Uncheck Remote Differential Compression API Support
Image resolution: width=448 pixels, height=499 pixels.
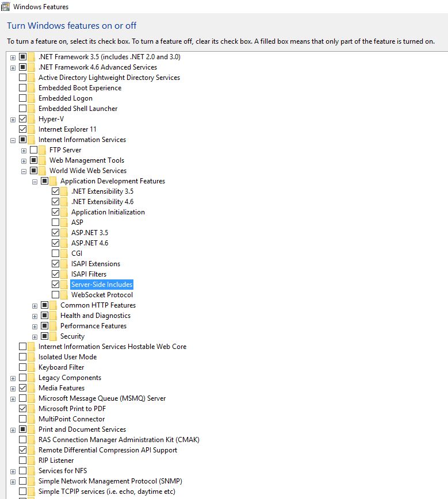point(22,450)
